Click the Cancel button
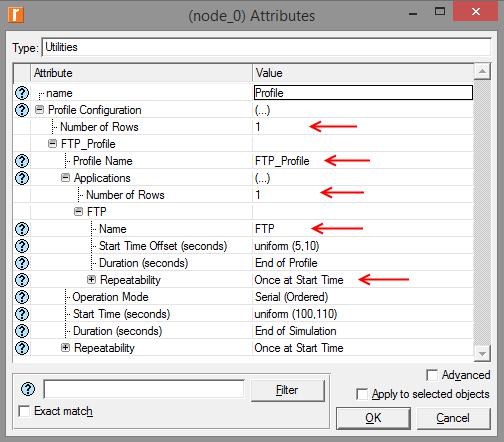The height and width of the screenshot is (442, 504). [x=453, y=418]
